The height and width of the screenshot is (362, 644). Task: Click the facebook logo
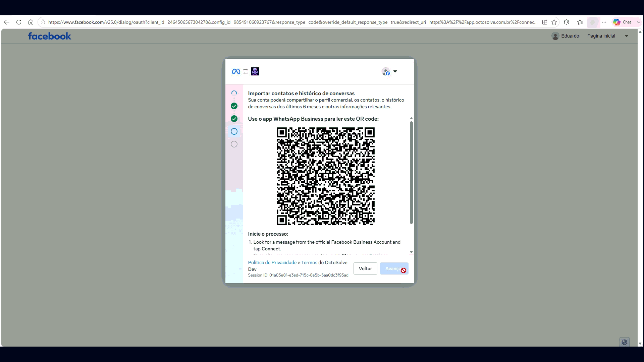click(50, 36)
